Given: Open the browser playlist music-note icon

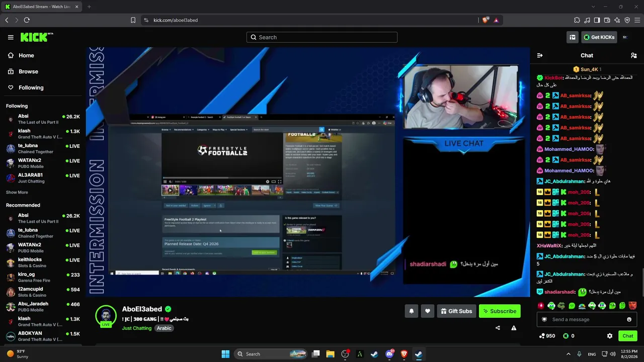Looking at the screenshot, I should click(x=587, y=20).
